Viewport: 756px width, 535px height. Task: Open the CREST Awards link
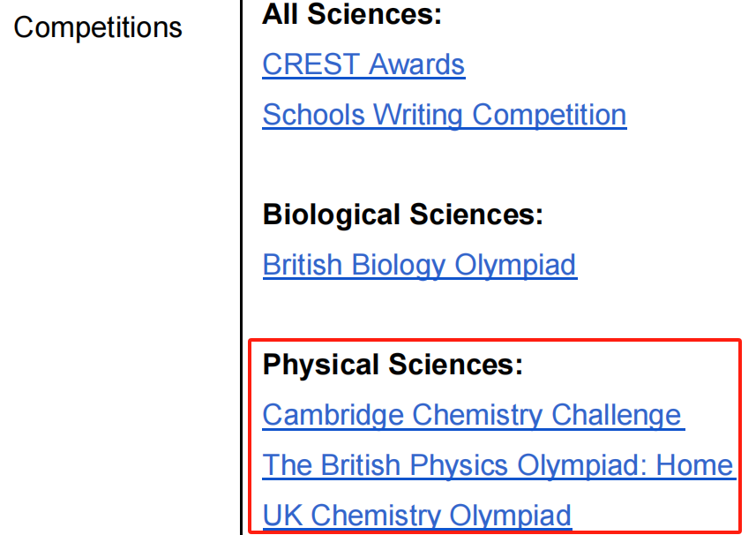coord(363,64)
